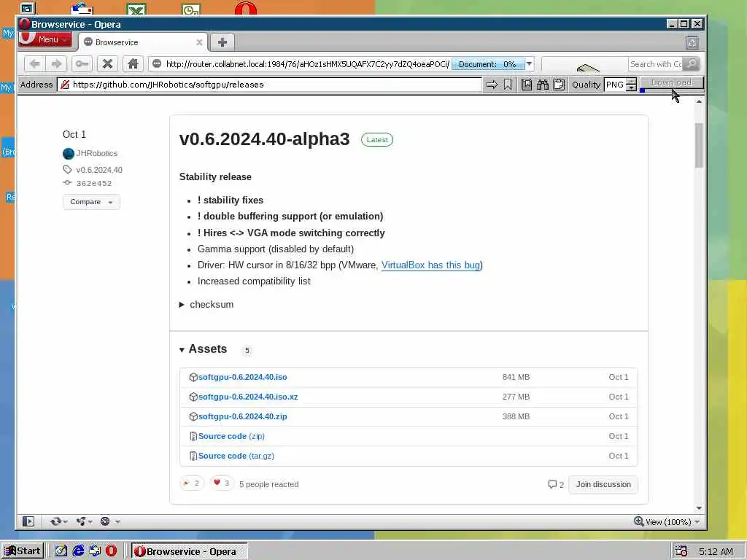Open the Opera Menu button

45,39
